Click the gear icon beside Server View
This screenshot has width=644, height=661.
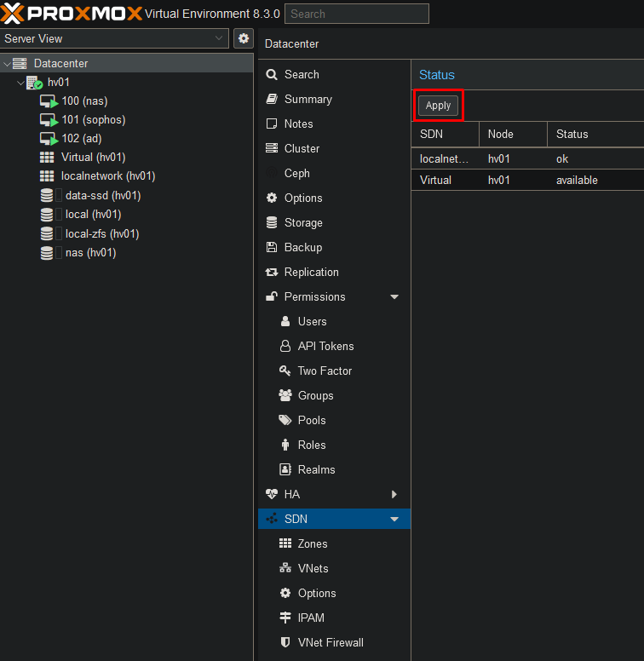coord(244,38)
